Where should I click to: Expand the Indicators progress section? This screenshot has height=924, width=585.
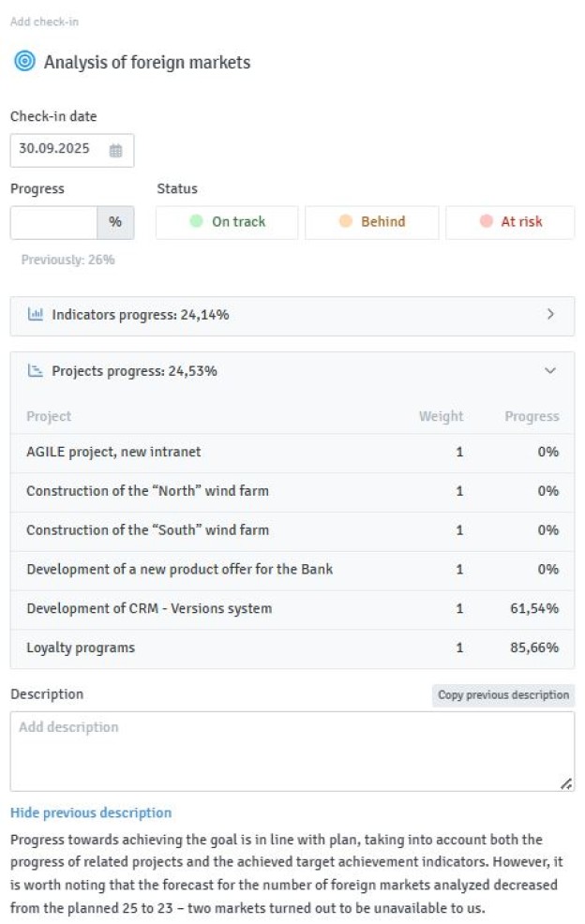[x=550, y=315]
